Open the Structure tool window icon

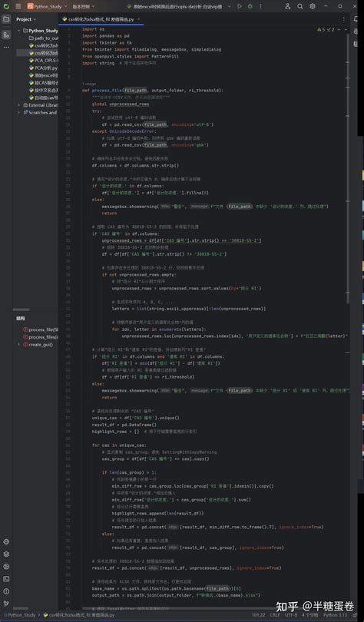pos(6,35)
